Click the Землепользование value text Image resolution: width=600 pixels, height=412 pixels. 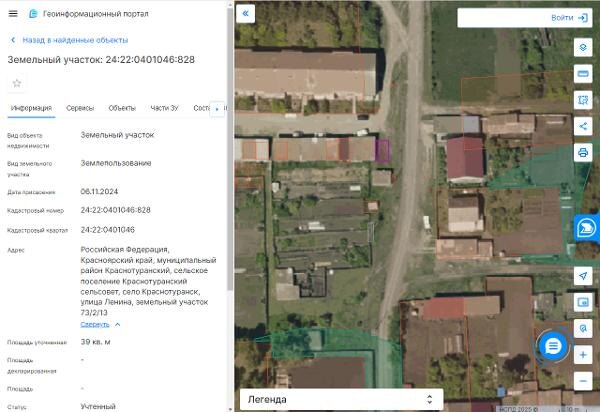116,163
